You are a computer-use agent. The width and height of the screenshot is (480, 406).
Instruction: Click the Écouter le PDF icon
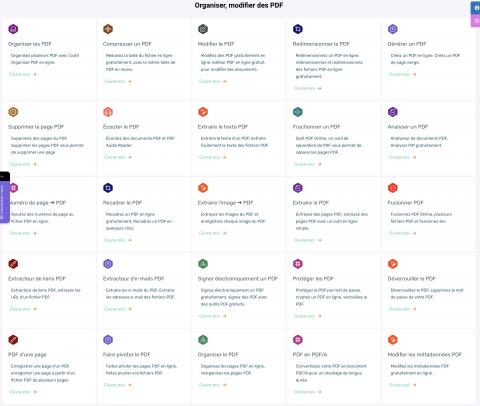(108, 112)
